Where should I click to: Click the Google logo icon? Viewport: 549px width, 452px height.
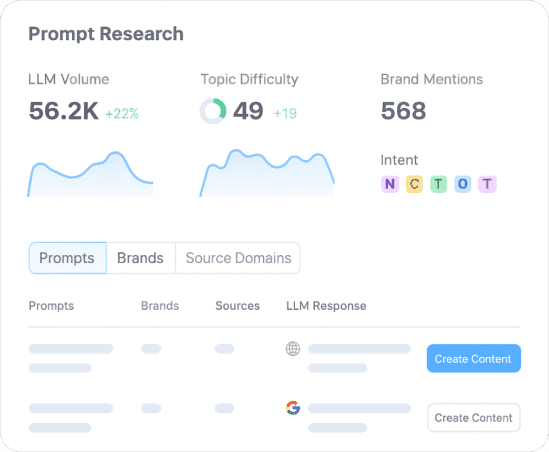coord(293,408)
